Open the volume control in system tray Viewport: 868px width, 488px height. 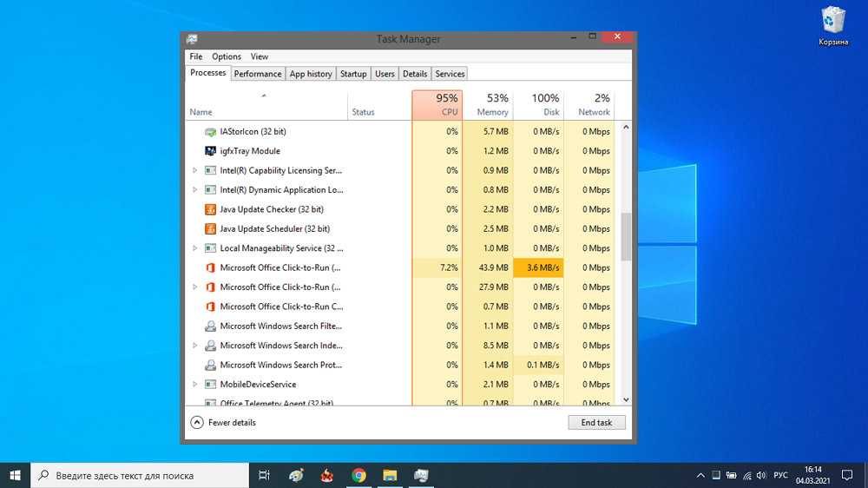coord(761,475)
